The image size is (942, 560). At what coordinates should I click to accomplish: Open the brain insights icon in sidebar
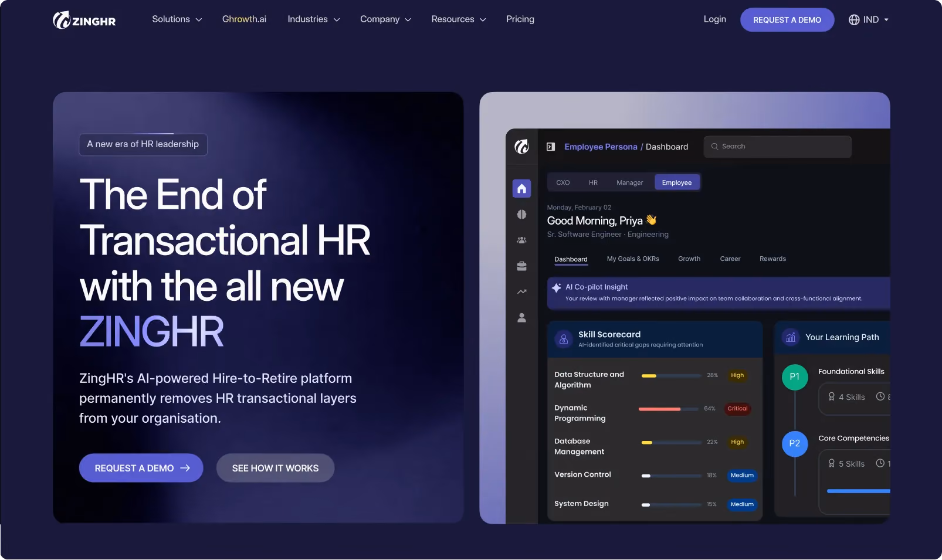[521, 215]
